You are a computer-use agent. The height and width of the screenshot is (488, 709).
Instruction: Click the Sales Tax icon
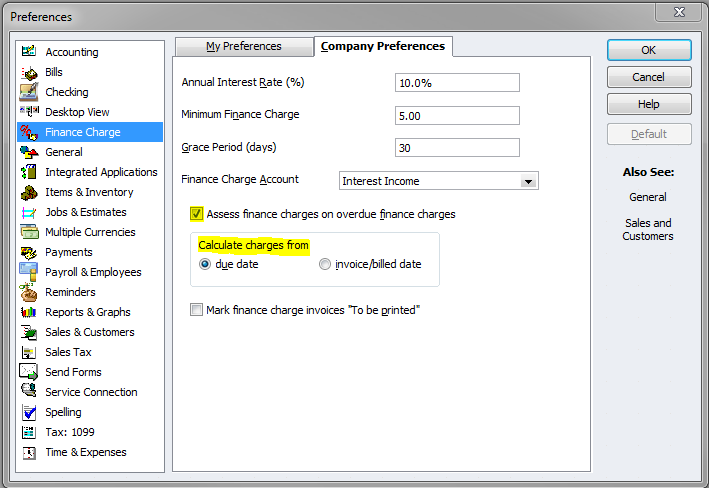[x=29, y=352]
